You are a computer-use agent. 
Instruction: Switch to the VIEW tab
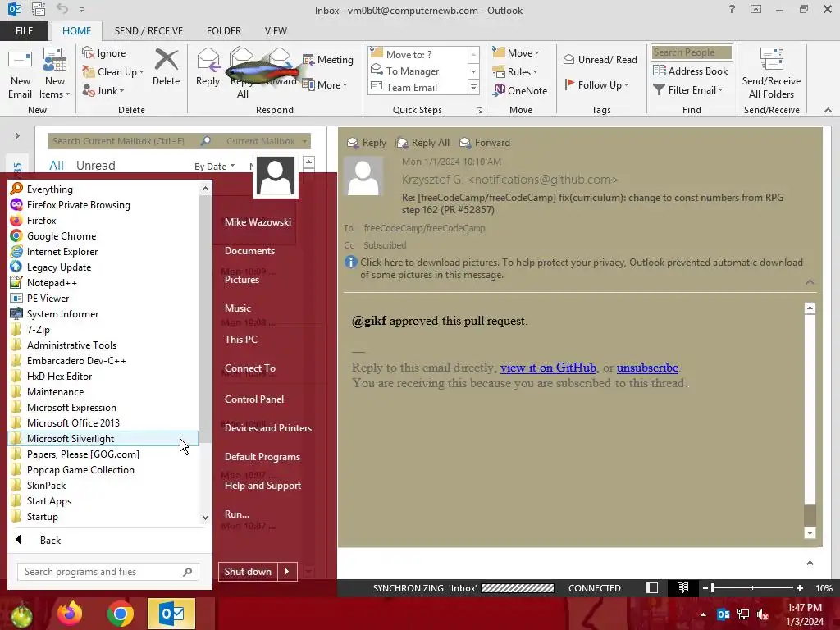click(276, 30)
